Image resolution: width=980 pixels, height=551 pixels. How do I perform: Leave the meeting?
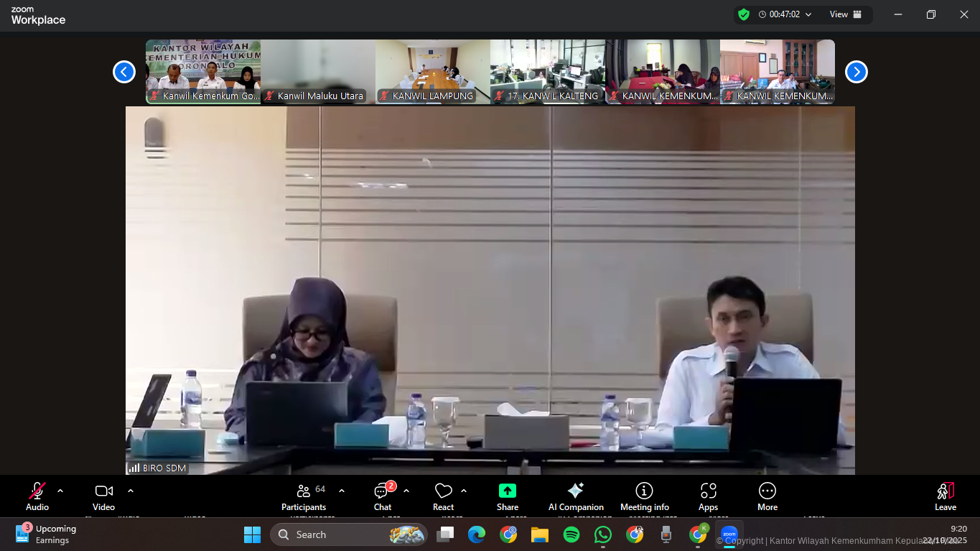(945, 496)
